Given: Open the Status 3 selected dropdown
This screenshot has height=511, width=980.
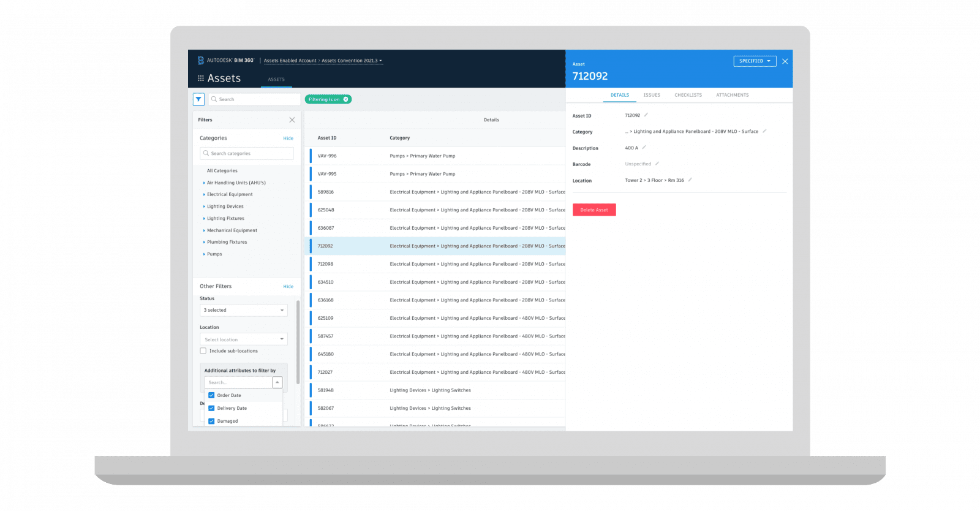Looking at the screenshot, I should click(x=244, y=310).
